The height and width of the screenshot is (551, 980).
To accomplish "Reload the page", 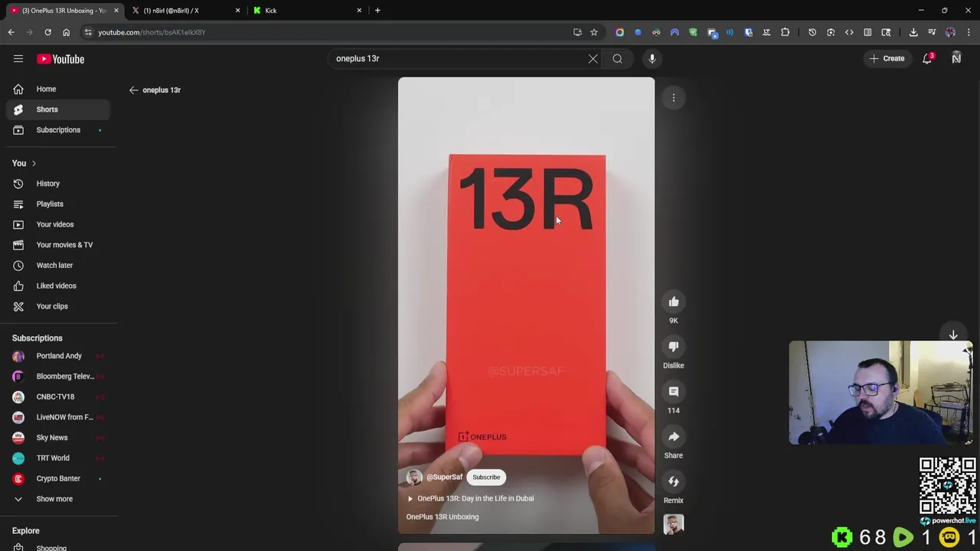I will tap(47, 32).
